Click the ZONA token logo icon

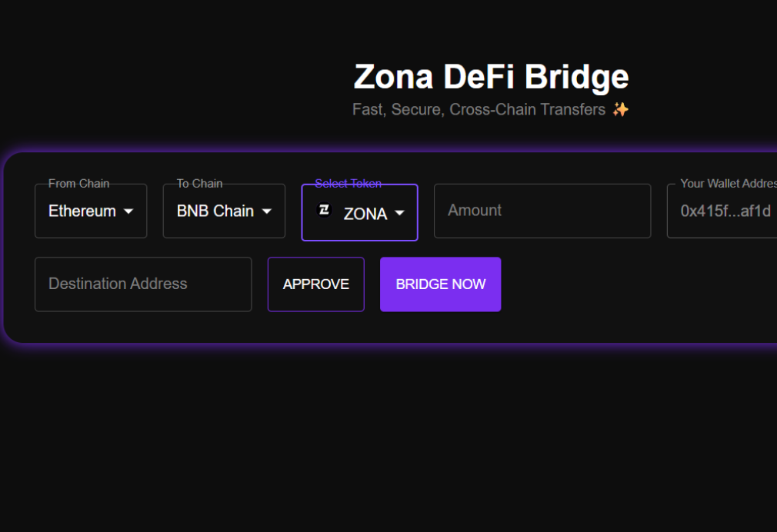click(324, 210)
